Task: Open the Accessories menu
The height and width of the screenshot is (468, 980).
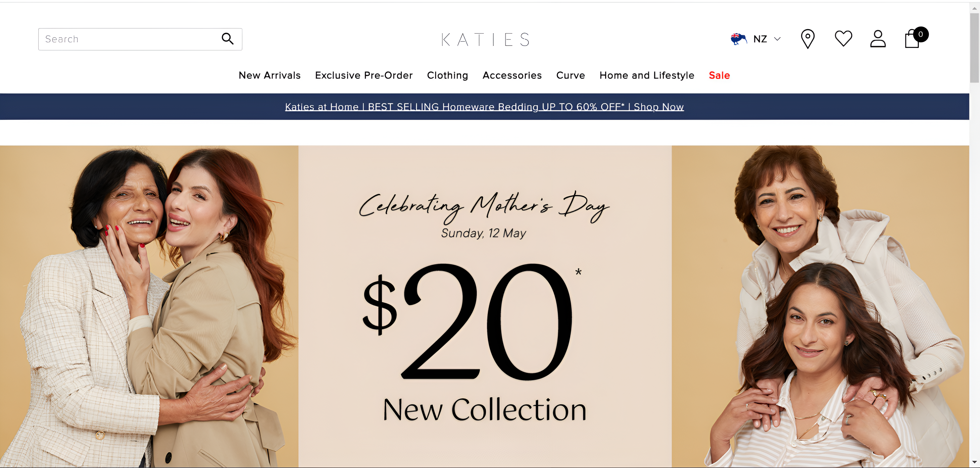Action: pyautogui.click(x=512, y=75)
